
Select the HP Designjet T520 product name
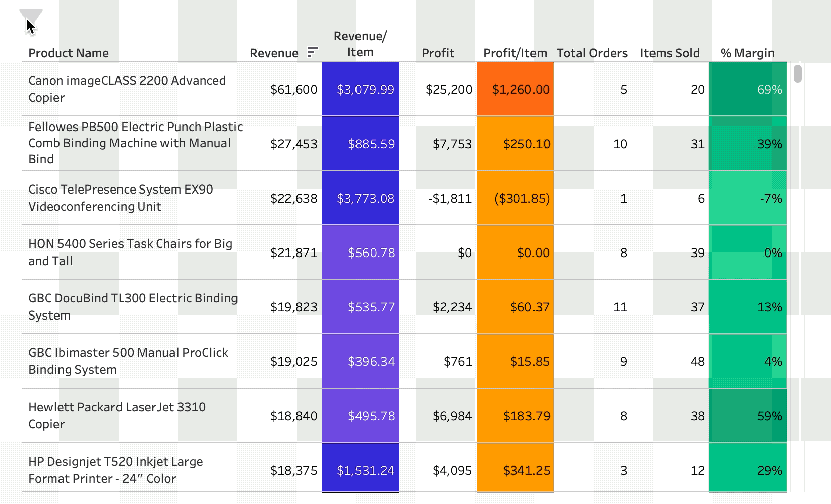pos(116,470)
